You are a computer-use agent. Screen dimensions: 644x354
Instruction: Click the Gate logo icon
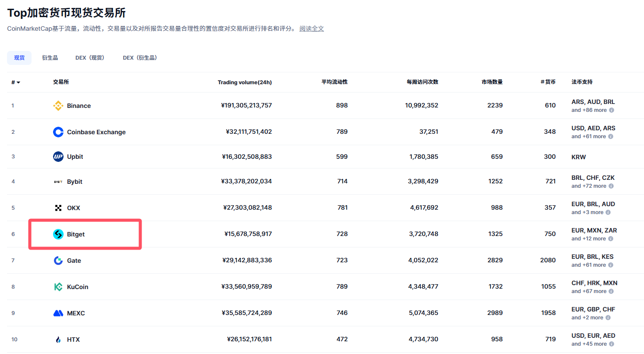(58, 261)
